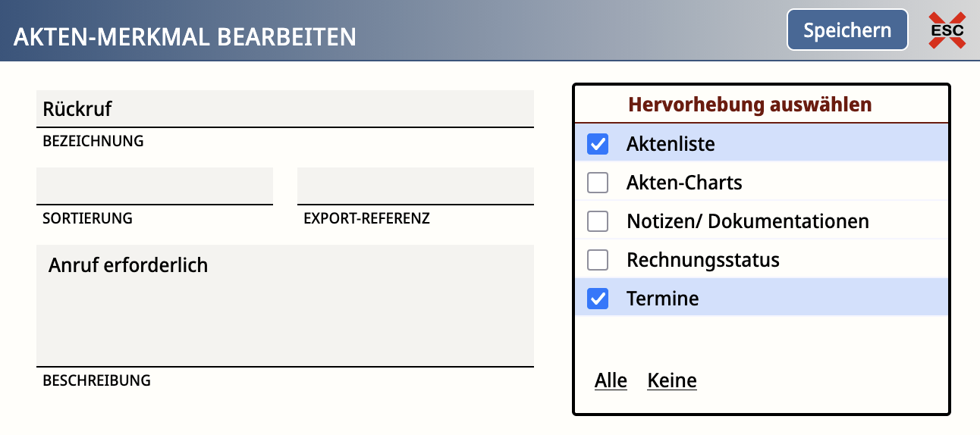
Task: Click the Beschreibung text area
Action: tap(284, 305)
